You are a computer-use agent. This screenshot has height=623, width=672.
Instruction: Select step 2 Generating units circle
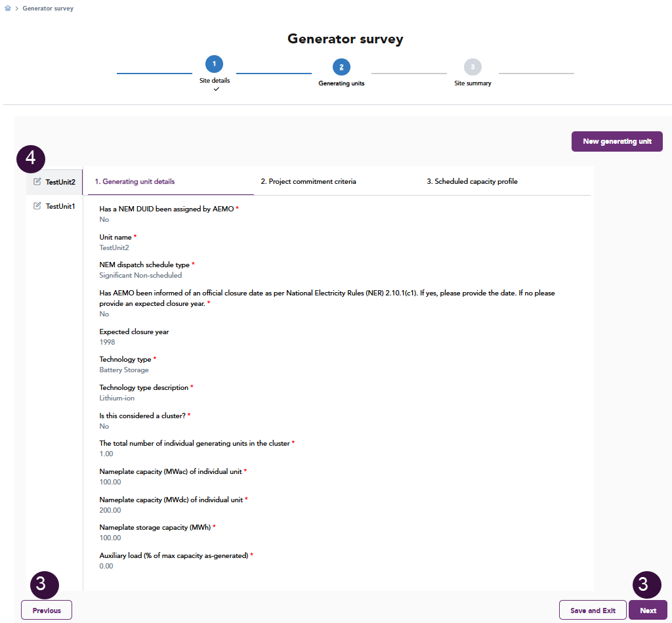click(341, 67)
